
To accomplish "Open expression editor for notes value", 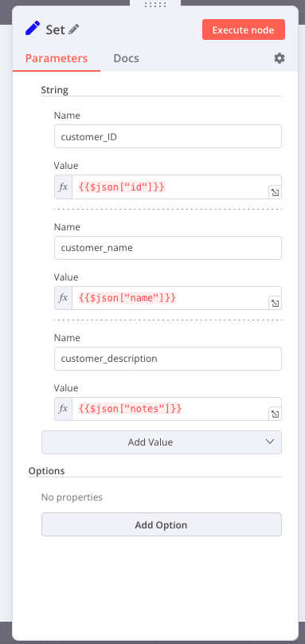I will [275, 414].
